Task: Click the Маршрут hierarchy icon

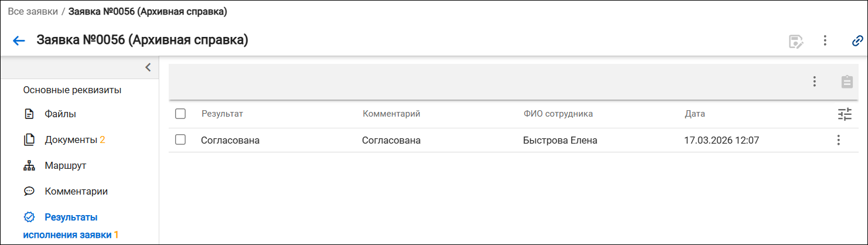Action: click(29, 165)
